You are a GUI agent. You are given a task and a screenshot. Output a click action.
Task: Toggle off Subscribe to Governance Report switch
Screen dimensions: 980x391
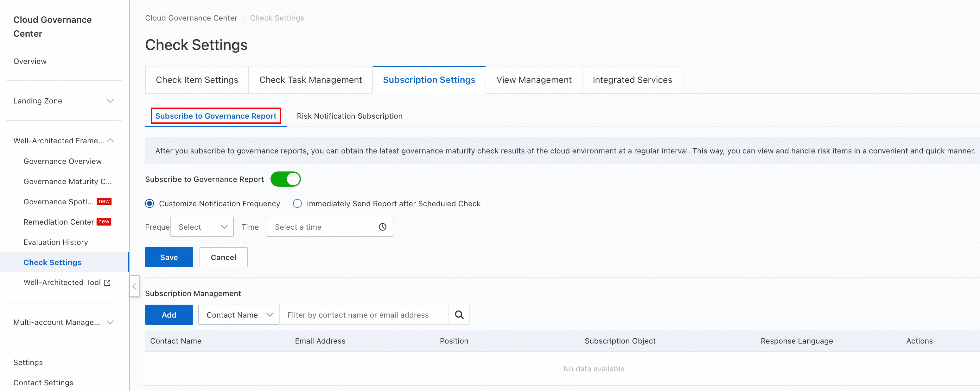[285, 179]
